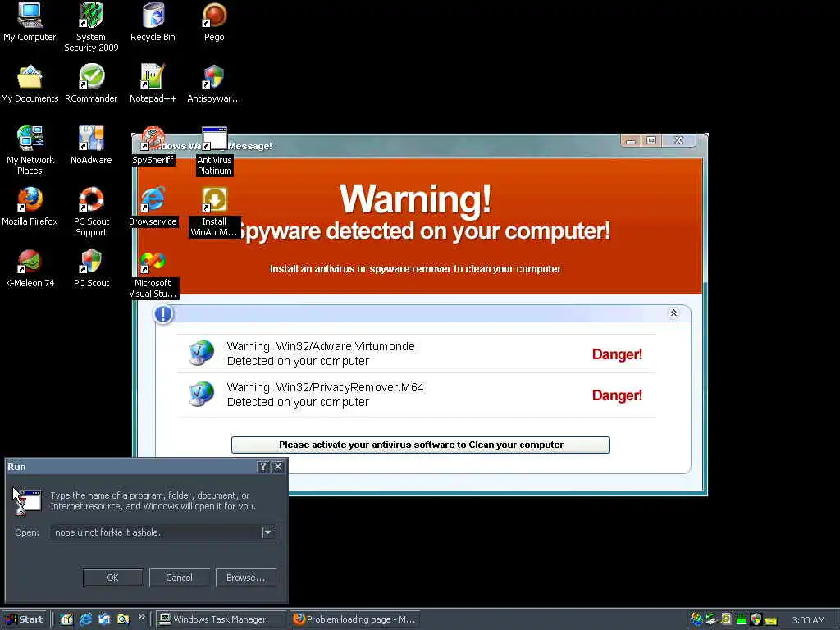Maximize the Windows Warning Message window
Screen dimensions: 840x630
[651, 140]
